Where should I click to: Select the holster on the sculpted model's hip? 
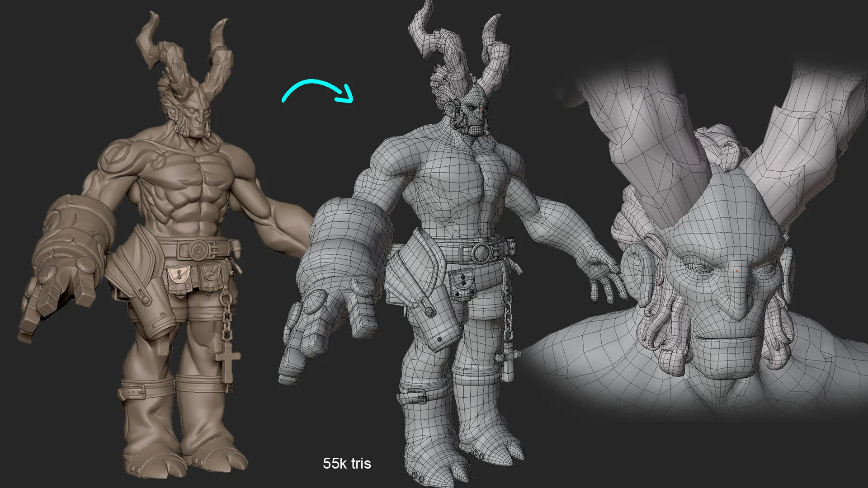[138, 280]
